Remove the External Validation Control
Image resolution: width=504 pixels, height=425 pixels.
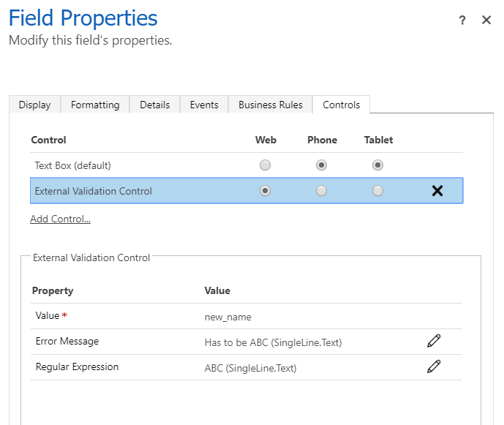[x=437, y=191]
